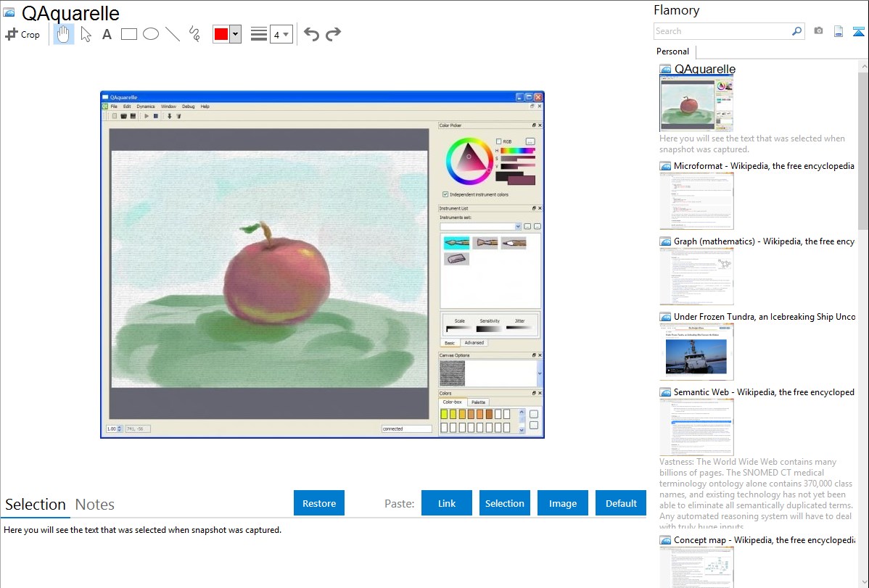Open the Instruments set combo box

480,226
